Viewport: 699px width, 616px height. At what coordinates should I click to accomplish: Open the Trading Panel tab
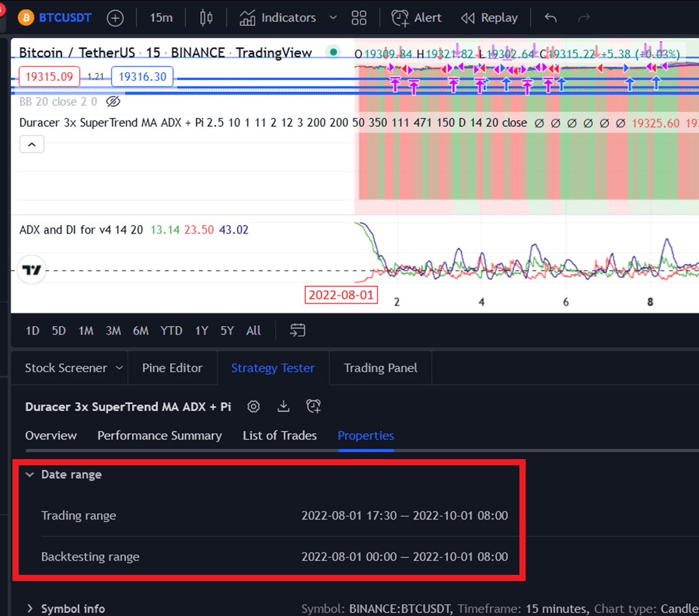tap(380, 367)
